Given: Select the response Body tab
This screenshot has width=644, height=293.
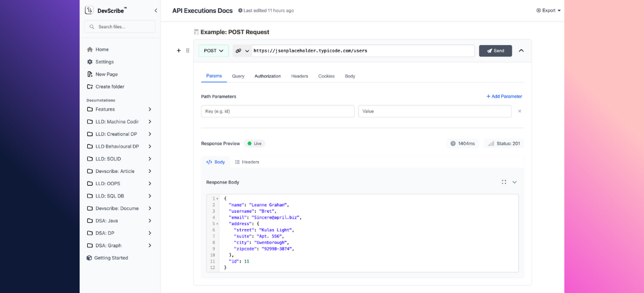Looking at the screenshot, I should pos(215,162).
